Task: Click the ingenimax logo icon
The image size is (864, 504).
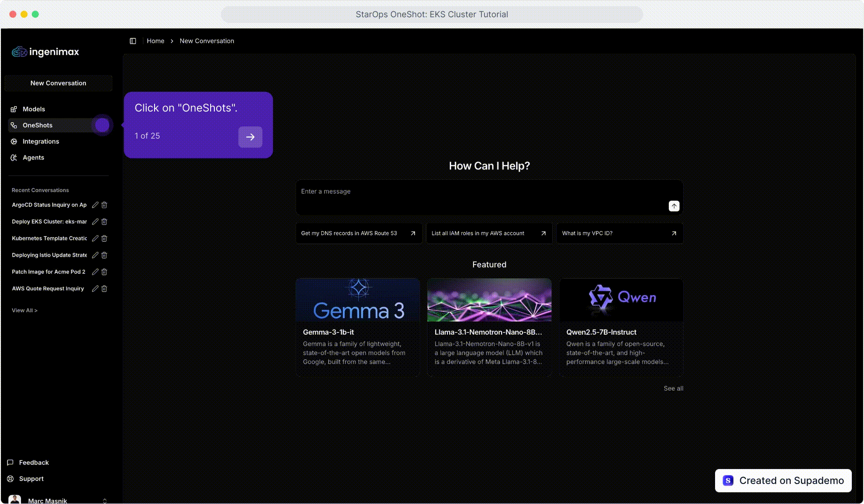Action: (19, 52)
